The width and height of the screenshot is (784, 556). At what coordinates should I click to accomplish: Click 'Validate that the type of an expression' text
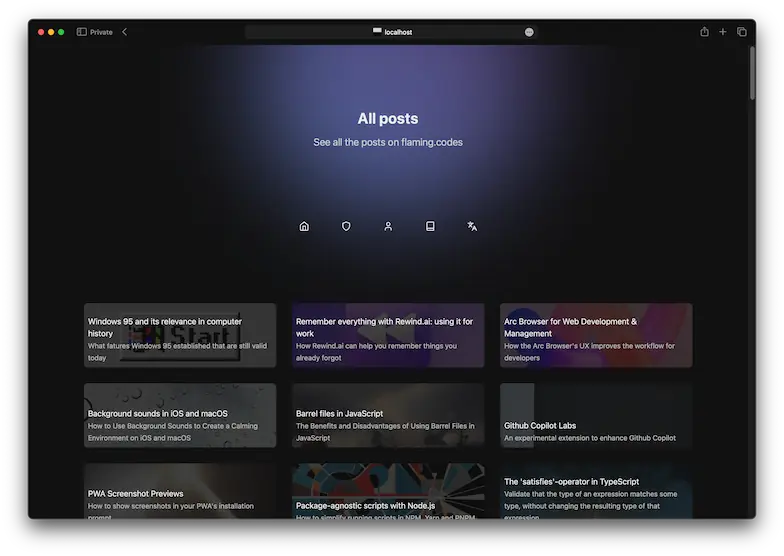coord(590,503)
